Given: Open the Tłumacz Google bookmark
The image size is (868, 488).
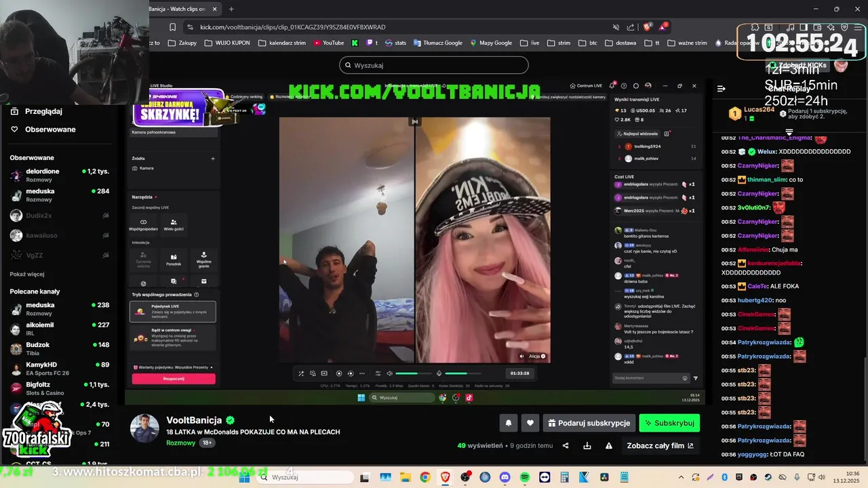Looking at the screenshot, I should tap(437, 43).
